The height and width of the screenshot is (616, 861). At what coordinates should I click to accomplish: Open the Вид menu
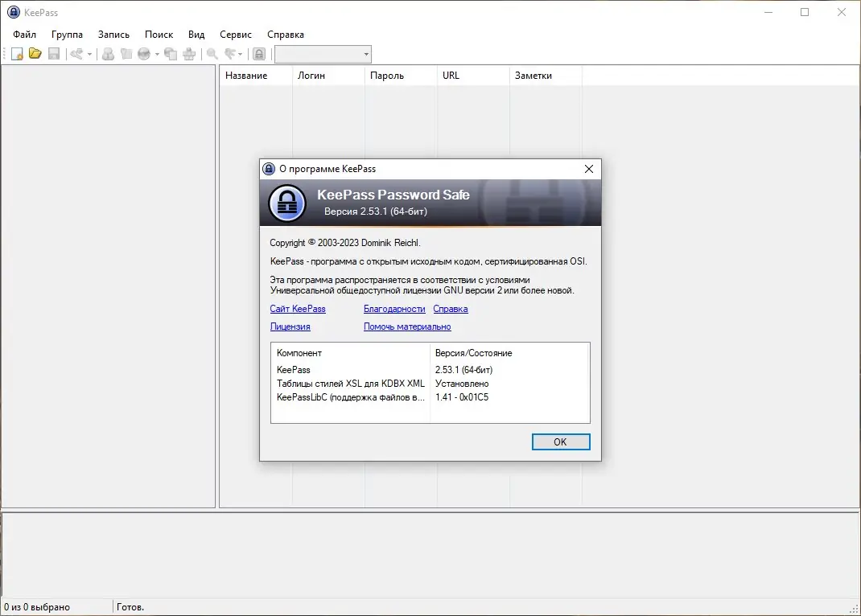[x=196, y=35]
